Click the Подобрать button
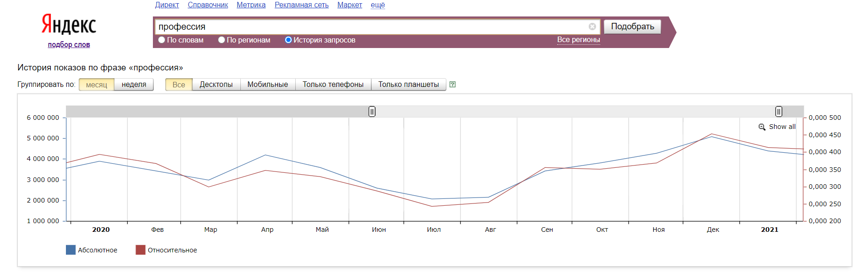Image resolution: width=868 pixels, height=278 pixels. coord(632,27)
